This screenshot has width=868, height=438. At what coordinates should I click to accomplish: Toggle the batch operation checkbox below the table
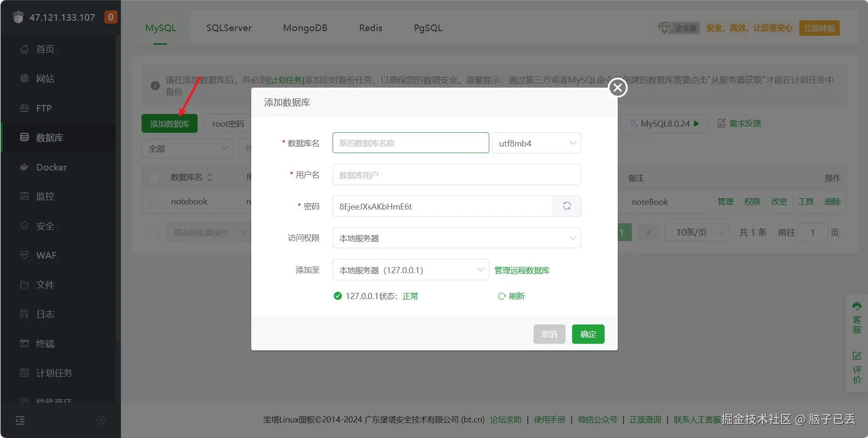pyautogui.click(x=154, y=233)
